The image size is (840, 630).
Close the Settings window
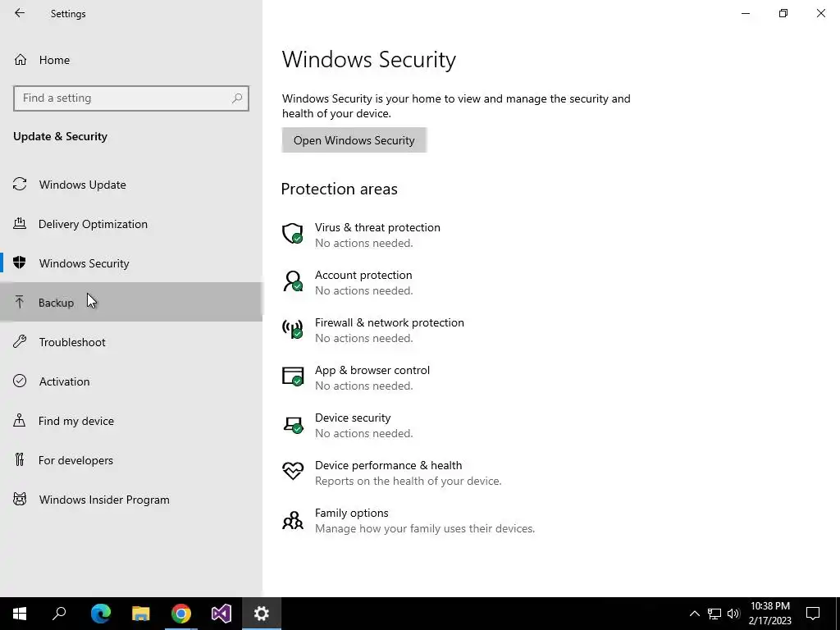tap(820, 13)
